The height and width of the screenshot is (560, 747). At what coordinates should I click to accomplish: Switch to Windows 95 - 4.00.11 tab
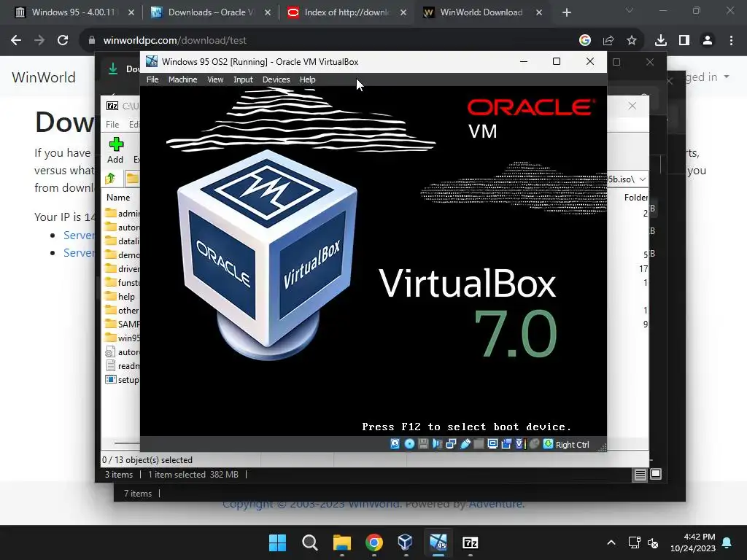[x=74, y=12]
